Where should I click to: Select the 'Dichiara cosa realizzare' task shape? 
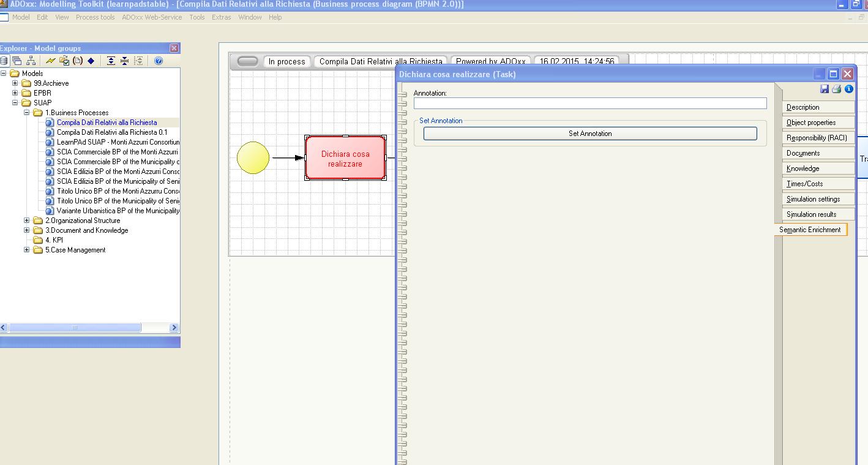pos(346,158)
